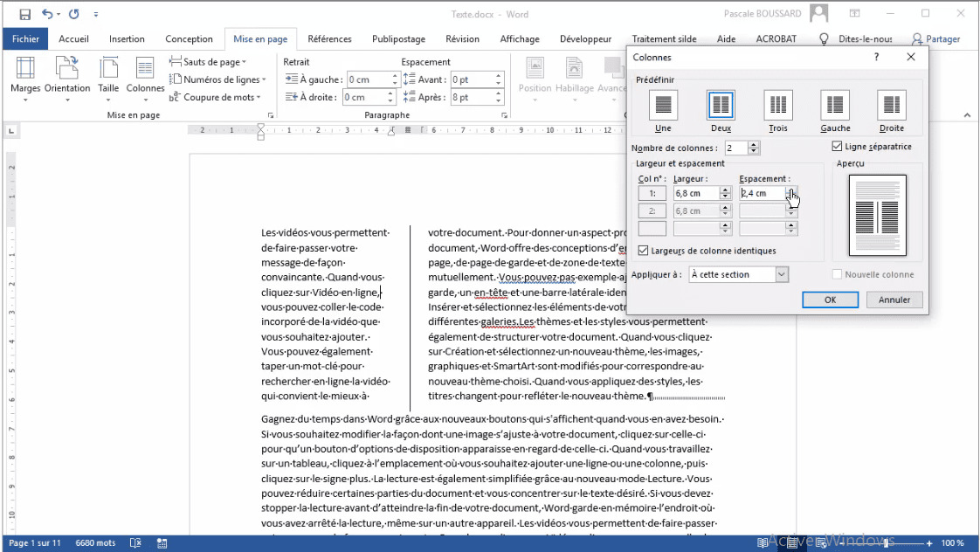Click the zoom in plus button
This screenshot has width=980, height=552.
tap(929, 543)
